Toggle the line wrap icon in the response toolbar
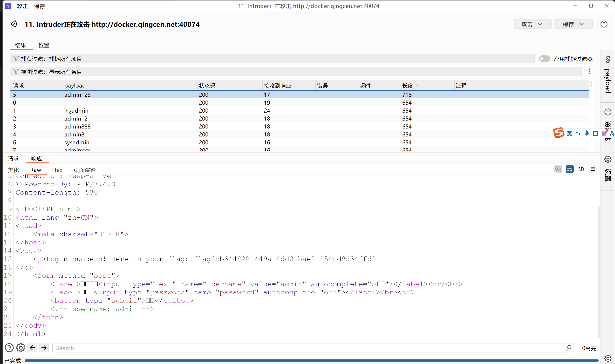 [x=569, y=169]
